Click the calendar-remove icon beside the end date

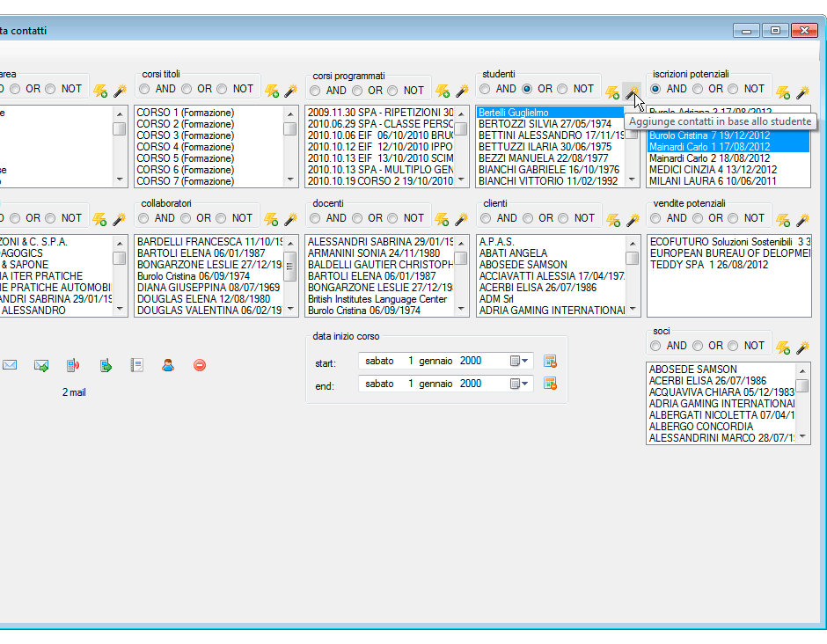[550, 384]
